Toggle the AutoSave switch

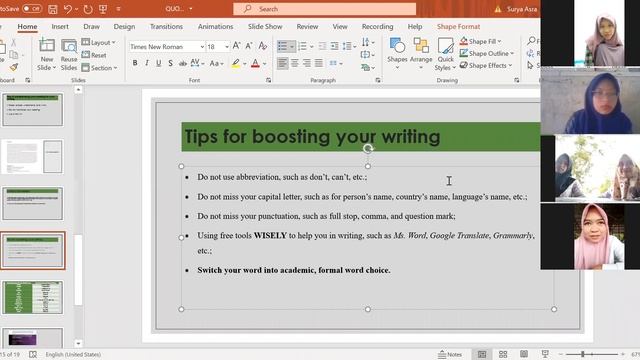[x=31, y=8]
